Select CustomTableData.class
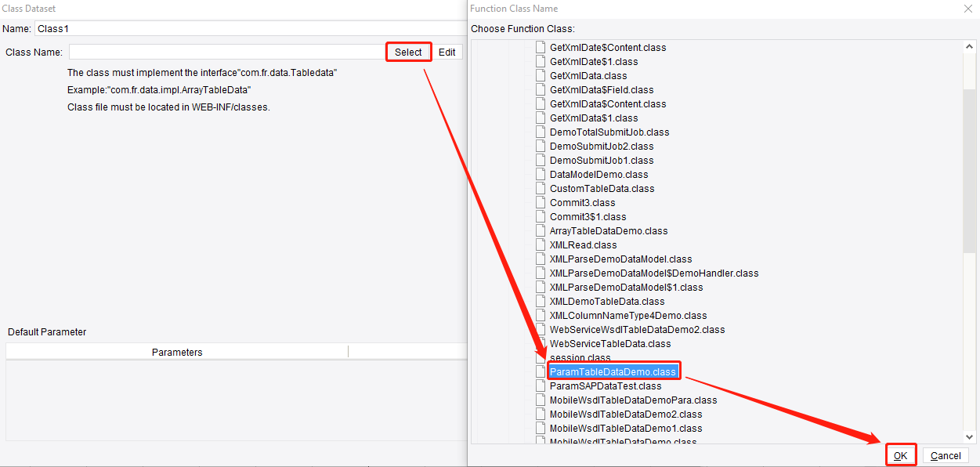Screen dimensions: 980x467 [x=602, y=188]
